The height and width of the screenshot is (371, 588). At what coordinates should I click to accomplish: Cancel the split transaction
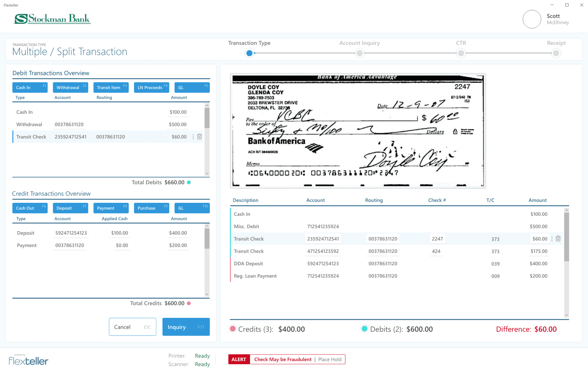click(x=132, y=327)
